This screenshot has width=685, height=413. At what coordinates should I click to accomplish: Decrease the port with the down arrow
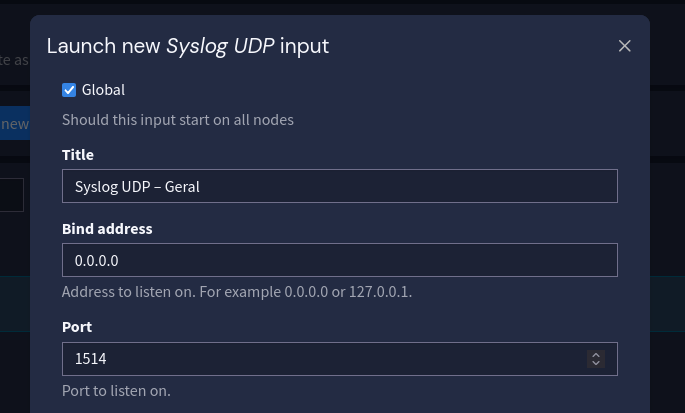click(x=596, y=363)
